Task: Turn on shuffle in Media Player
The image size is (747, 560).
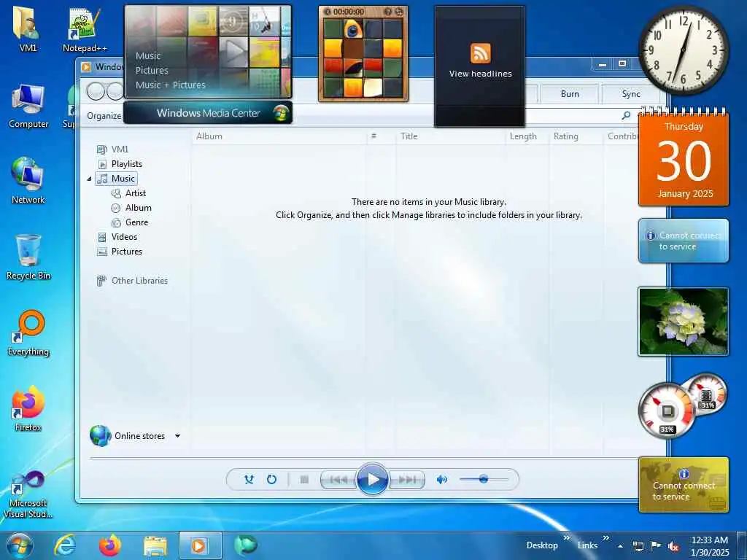Action: 249,480
